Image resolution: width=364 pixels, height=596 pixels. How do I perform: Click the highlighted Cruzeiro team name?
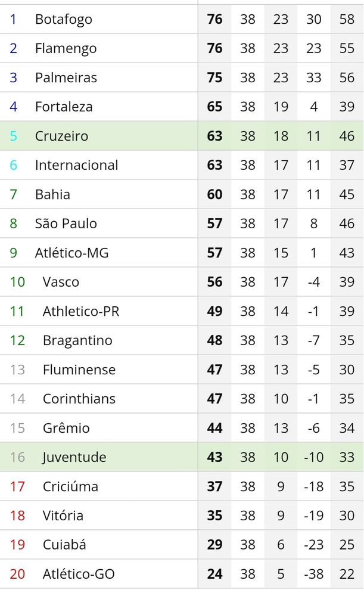click(x=61, y=136)
